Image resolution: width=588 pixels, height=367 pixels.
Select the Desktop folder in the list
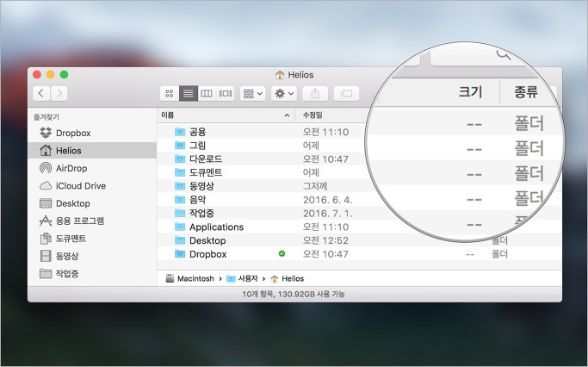(x=359, y=240)
